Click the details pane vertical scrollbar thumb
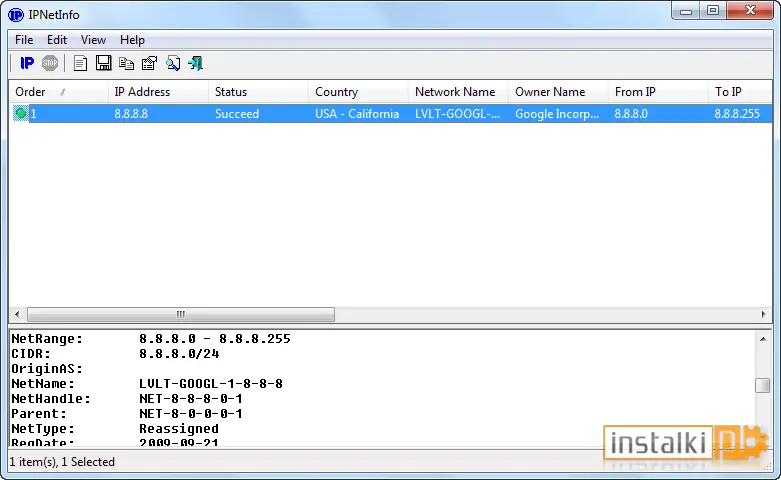This screenshot has height=480, width=781. click(x=763, y=385)
